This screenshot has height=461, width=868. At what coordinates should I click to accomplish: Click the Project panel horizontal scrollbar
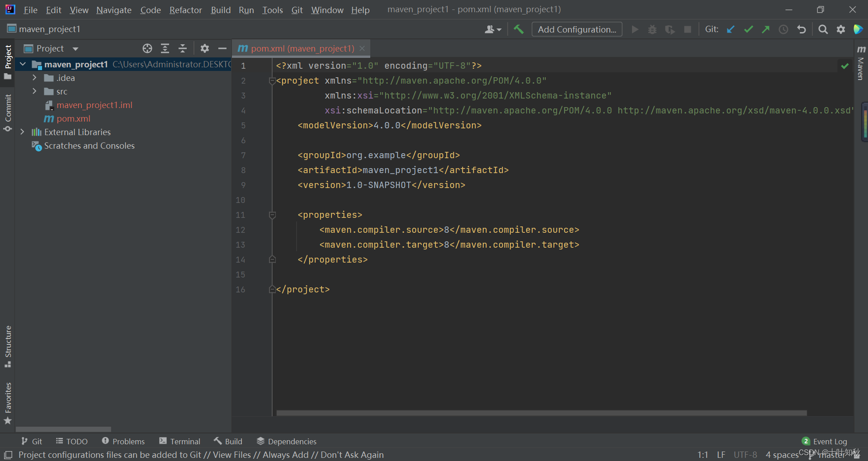63,429
